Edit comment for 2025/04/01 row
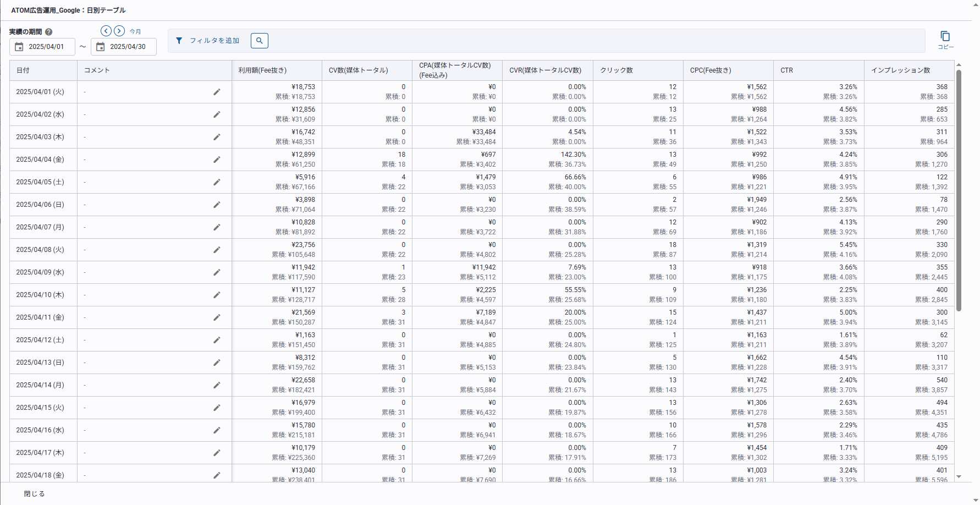The height and width of the screenshot is (505, 980). [217, 92]
